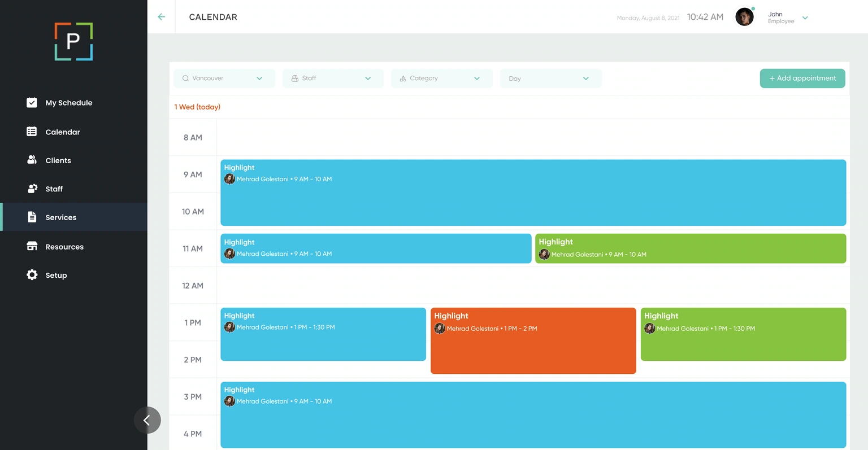
Task: Click the "1 Wed (today)" day header
Action: [197, 107]
